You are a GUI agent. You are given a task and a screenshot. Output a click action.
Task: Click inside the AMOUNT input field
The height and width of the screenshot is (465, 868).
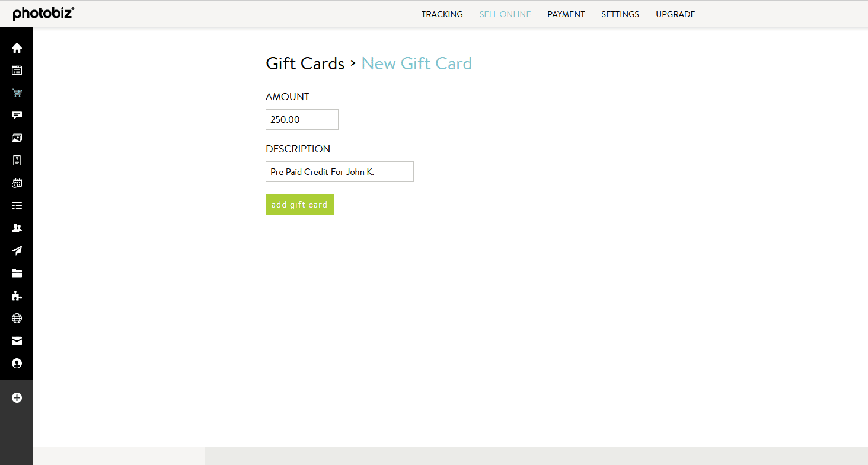(x=302, y=119)
